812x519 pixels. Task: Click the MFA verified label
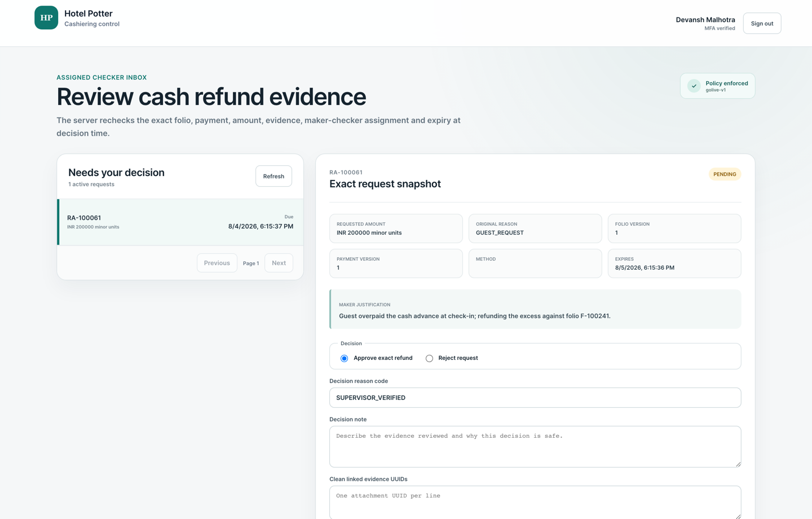click(720, 28)
